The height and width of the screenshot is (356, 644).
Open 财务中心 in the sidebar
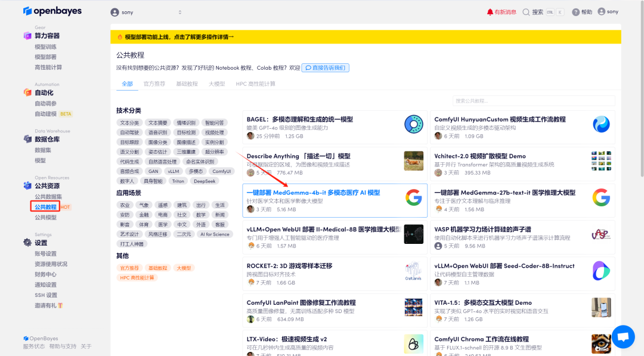(45, 275)
